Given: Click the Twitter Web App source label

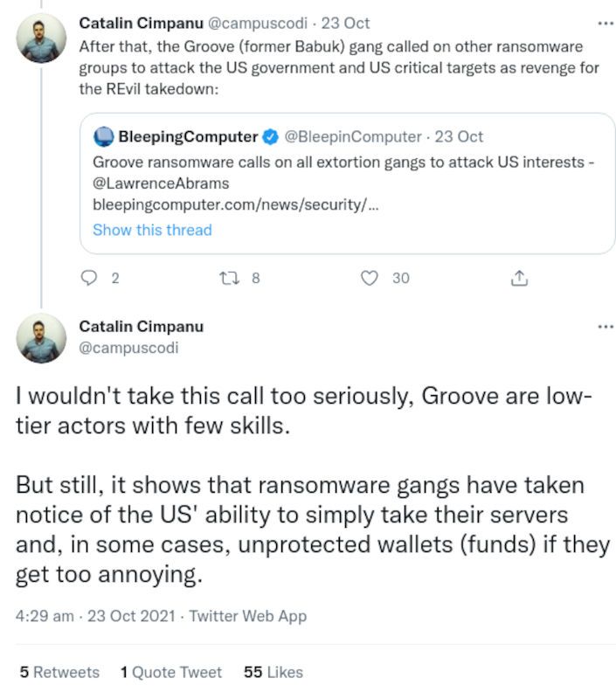Looking at the screenshot, I should (247, 616).
